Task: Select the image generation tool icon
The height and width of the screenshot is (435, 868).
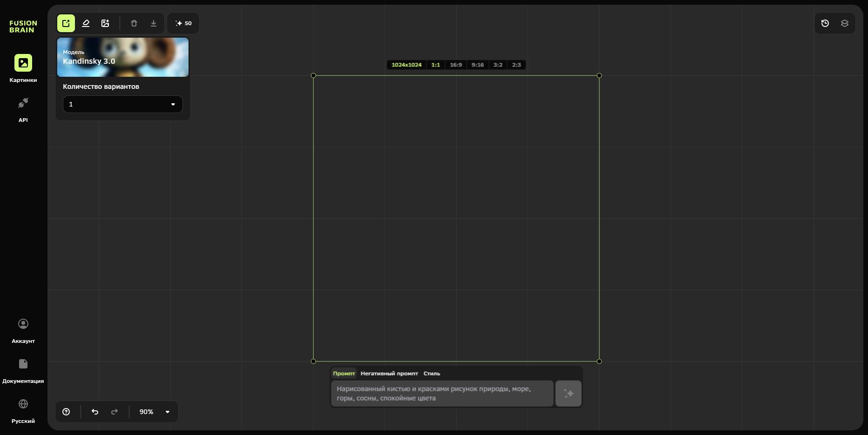Action: pyautogui.click(x=66, y=23)
